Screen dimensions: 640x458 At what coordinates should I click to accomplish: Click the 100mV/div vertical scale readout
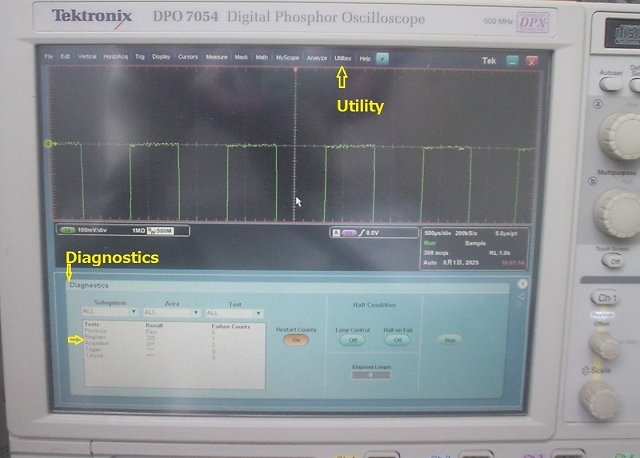click(x=92, y=230)
